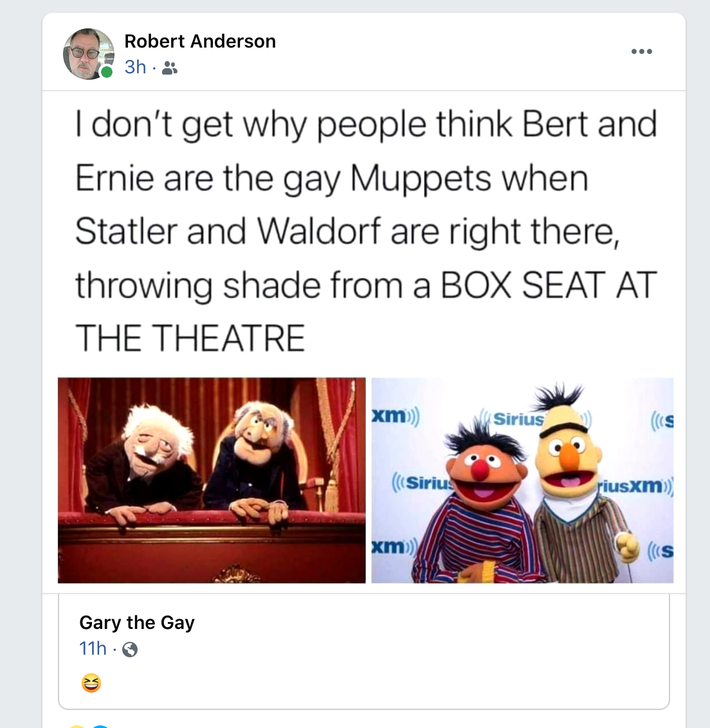Open the Bert and Ernie photo
Viewport: 710px width, 728px height.
[522, 480]
